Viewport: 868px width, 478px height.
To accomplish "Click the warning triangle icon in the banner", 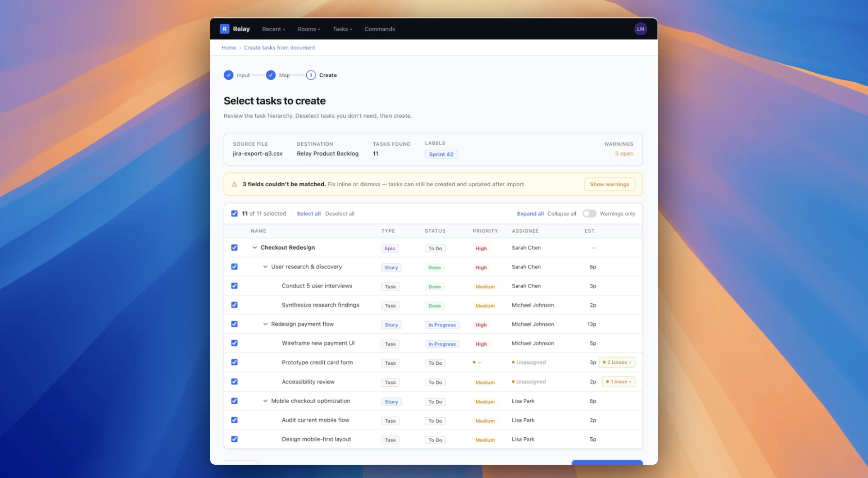I will point(234,184).
